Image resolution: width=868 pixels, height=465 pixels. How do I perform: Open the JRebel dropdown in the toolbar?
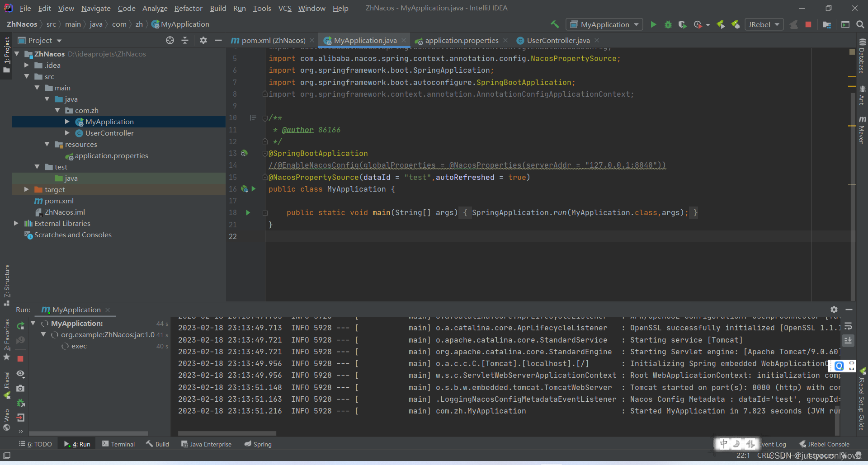pos(764,24)
